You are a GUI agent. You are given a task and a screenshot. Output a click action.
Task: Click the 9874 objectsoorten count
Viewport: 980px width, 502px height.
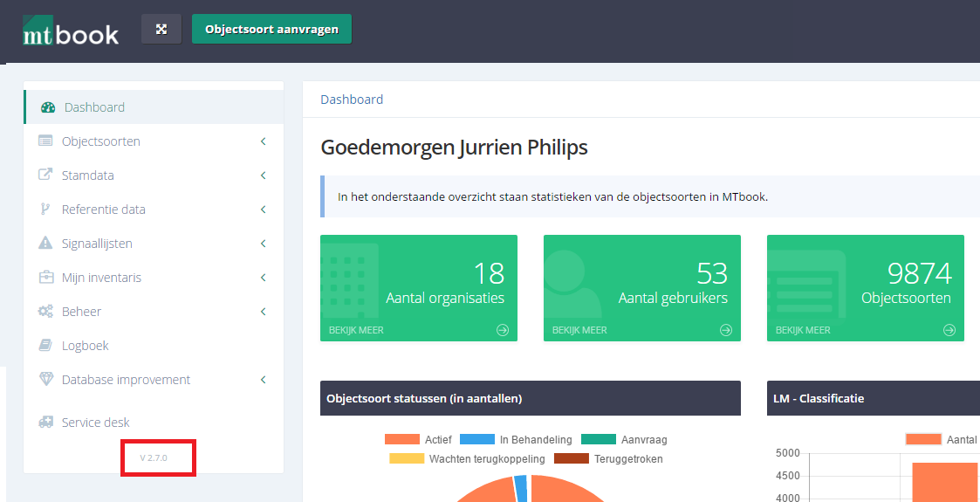920,273
